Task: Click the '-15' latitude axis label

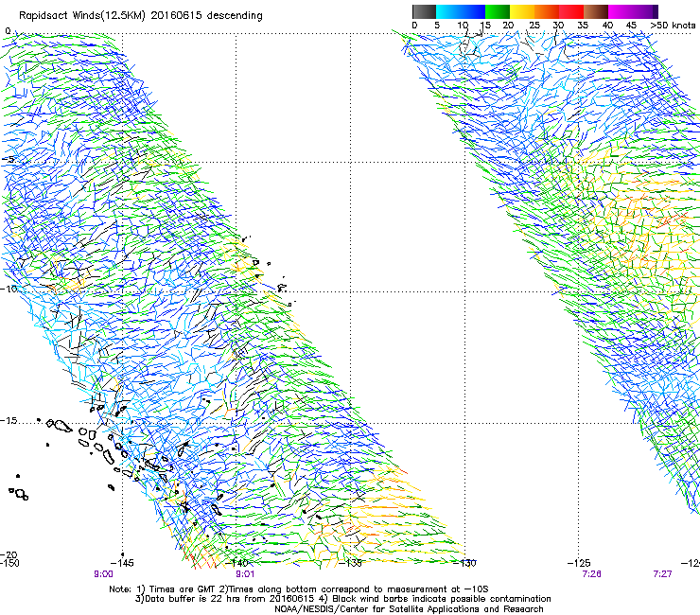Action: [9, 421]
